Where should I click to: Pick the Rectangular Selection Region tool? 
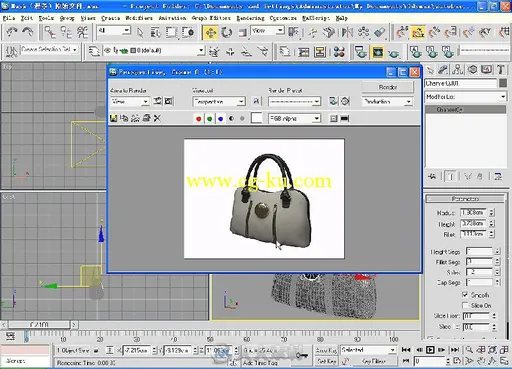172,32
